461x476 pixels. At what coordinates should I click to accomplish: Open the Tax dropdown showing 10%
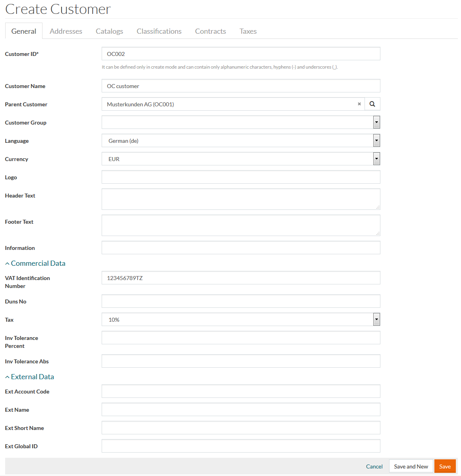click(241, 319)
